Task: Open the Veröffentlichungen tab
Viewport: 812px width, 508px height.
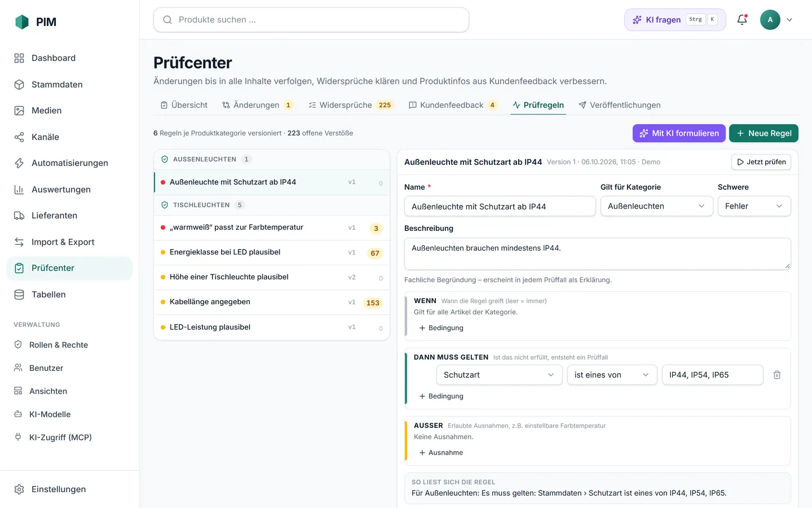Action: coord(620,105)
